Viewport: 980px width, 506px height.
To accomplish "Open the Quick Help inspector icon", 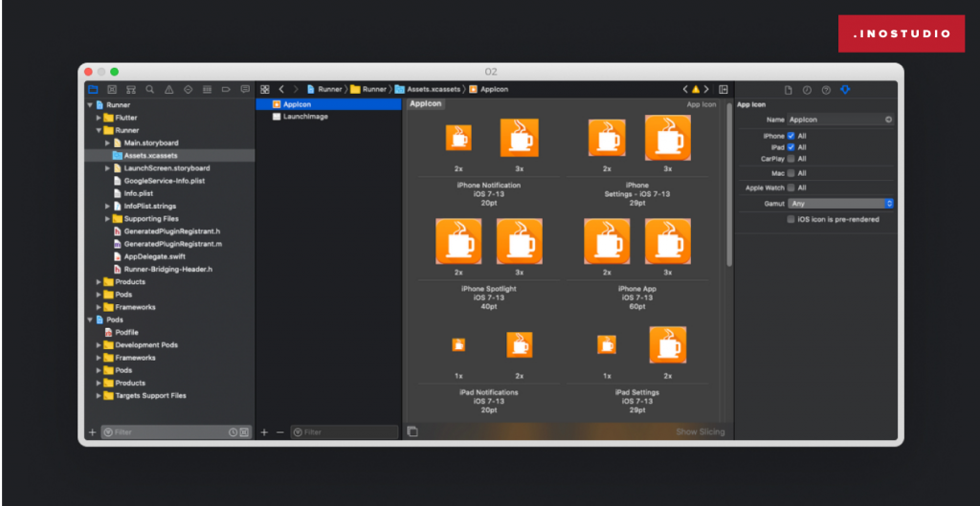I will [826, 90].
